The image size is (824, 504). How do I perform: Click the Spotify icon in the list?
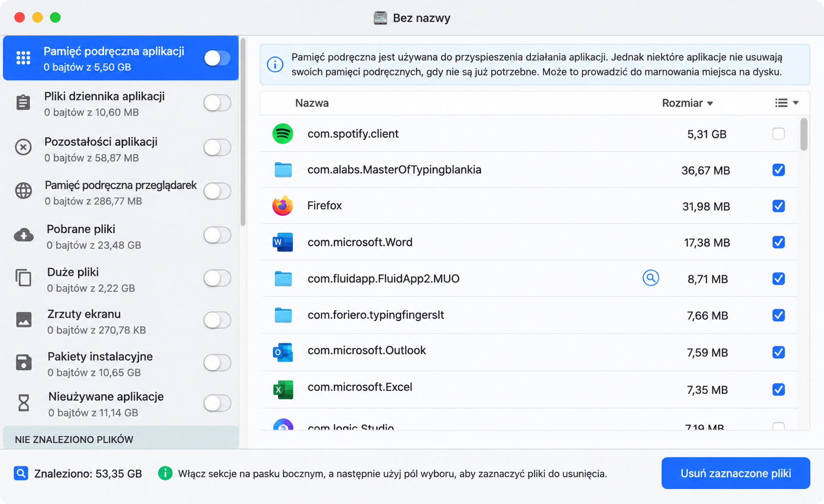pyautogui.click(x=283, y=134)
